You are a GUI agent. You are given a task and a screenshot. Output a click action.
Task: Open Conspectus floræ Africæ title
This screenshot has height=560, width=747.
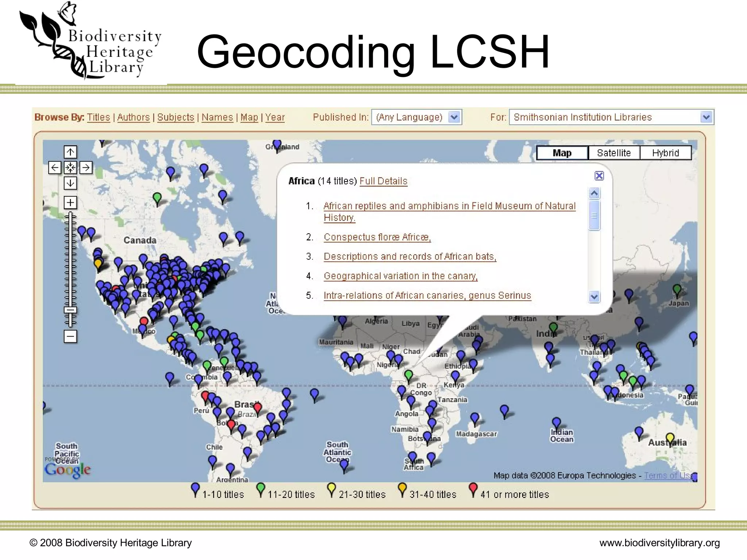point(377,237)
